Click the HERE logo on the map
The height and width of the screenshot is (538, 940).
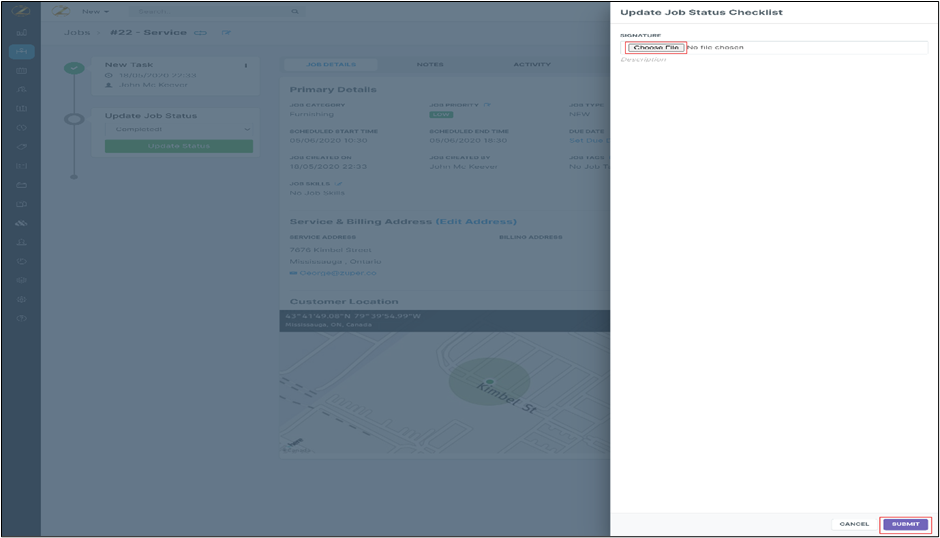296,444
